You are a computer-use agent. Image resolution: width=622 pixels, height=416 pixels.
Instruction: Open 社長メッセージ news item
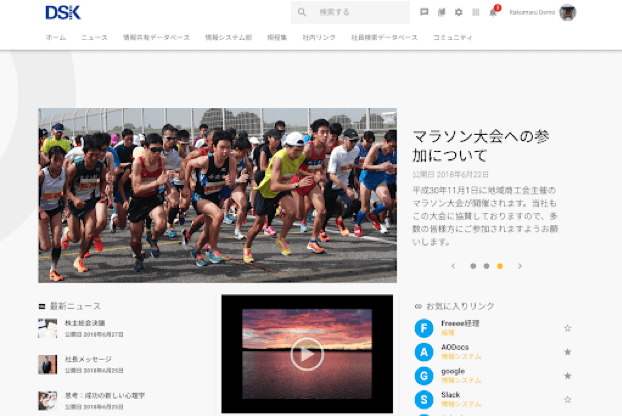coord(88,359)
